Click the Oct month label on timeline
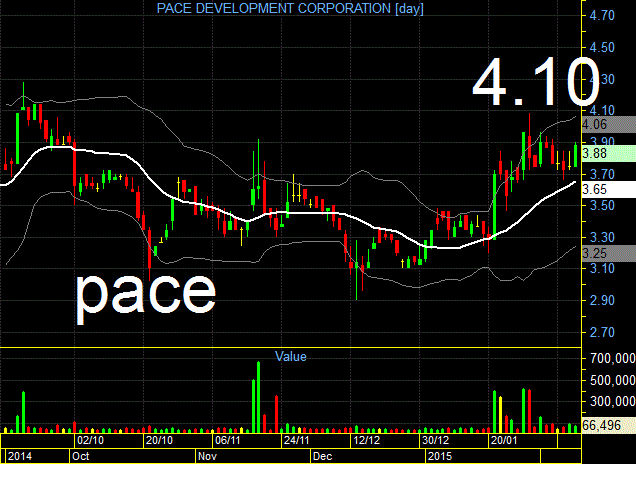 (x=80, y=456)
